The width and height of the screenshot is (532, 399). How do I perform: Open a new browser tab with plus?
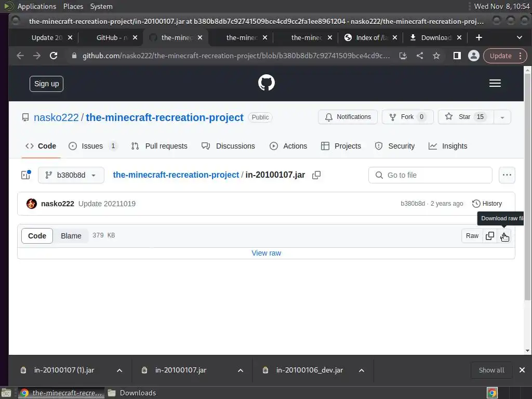pos(478,37)
